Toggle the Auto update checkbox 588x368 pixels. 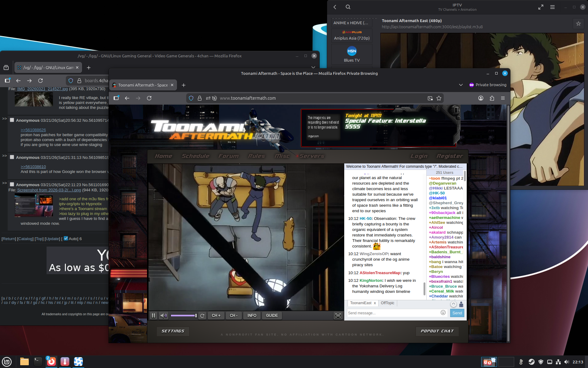(x=66, y=238)
